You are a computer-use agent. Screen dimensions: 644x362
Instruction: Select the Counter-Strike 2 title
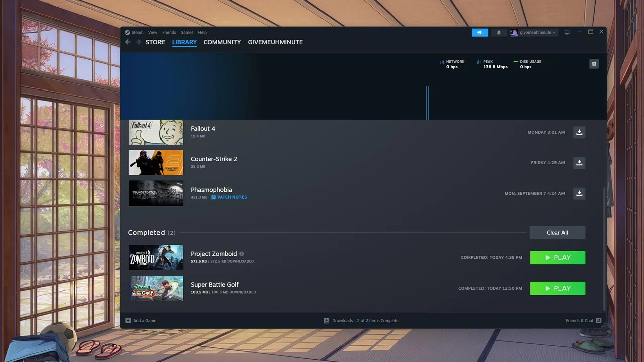pyautogui.click(x=214, y=159)
